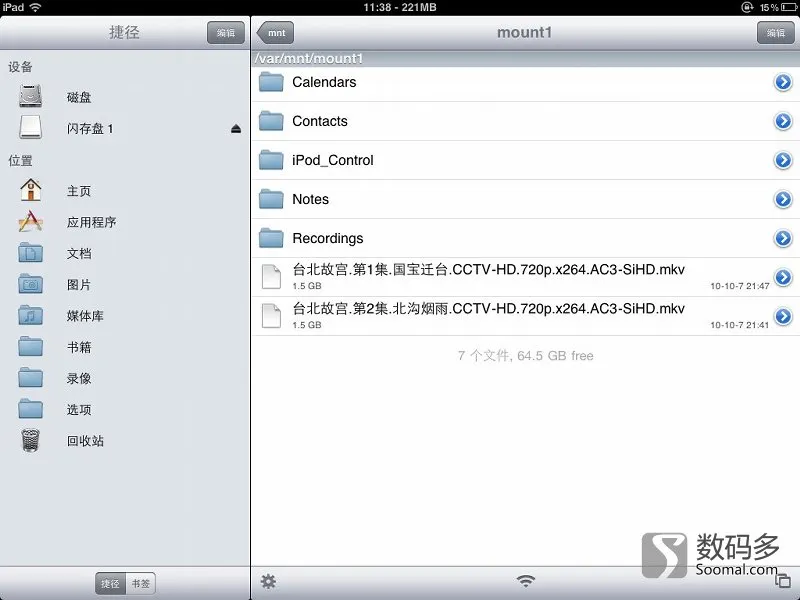Screen dimensions: 800x600
Task: Open the Contacts folder icon
Action: (271, 121)
